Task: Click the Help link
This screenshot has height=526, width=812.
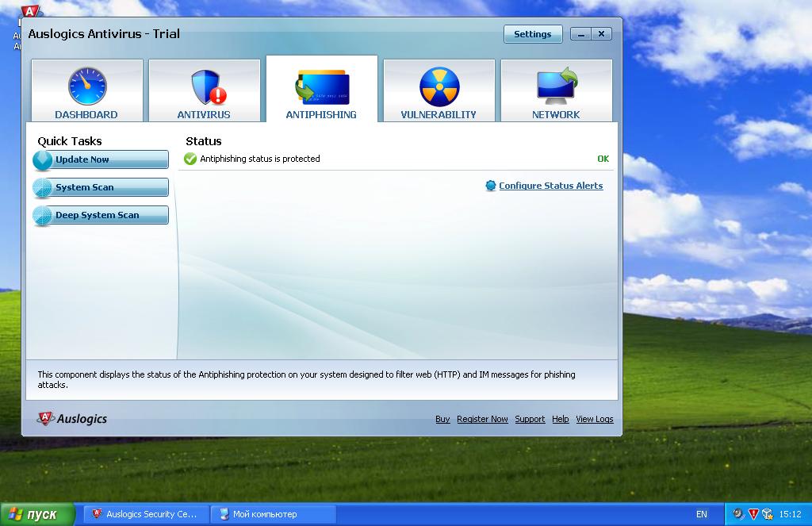Action: point(561,419)
